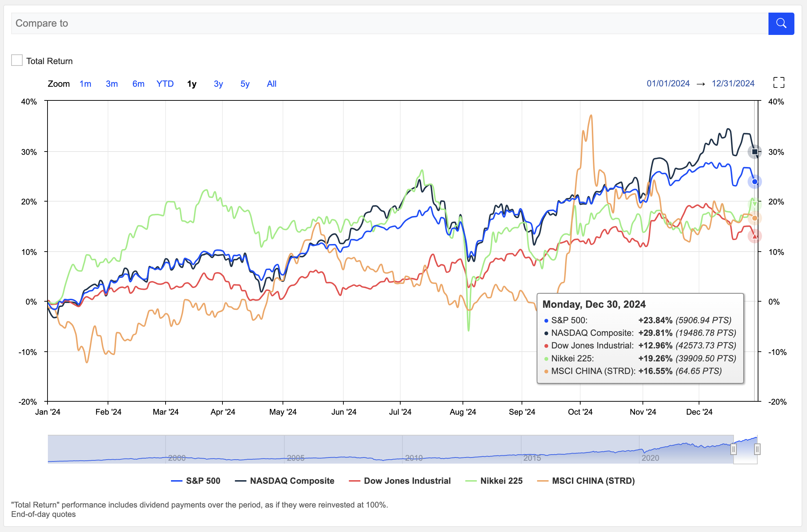Set zoom range to 6m

coord(138,84)
